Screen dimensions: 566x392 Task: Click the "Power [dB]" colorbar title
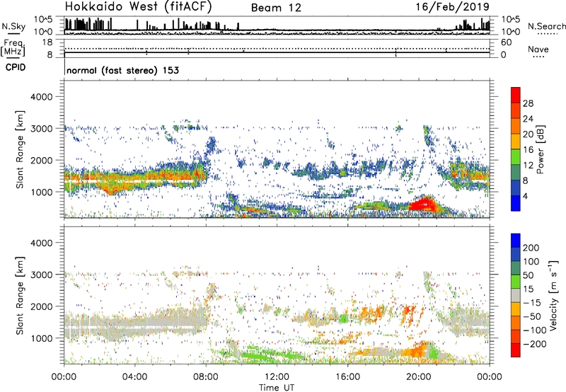pos(541,149)
